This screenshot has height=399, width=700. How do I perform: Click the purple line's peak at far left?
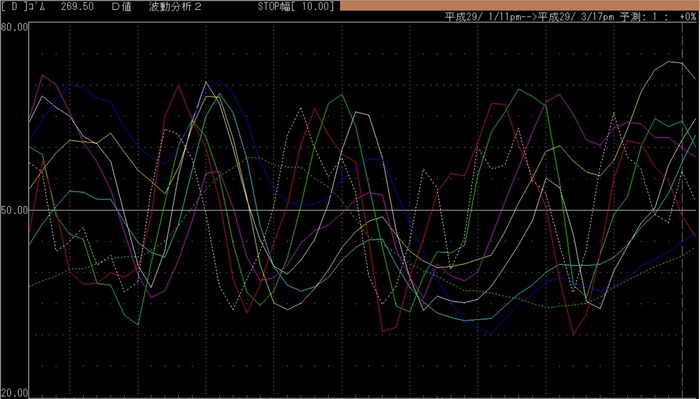pyautogui.click(x=42, y=75)
